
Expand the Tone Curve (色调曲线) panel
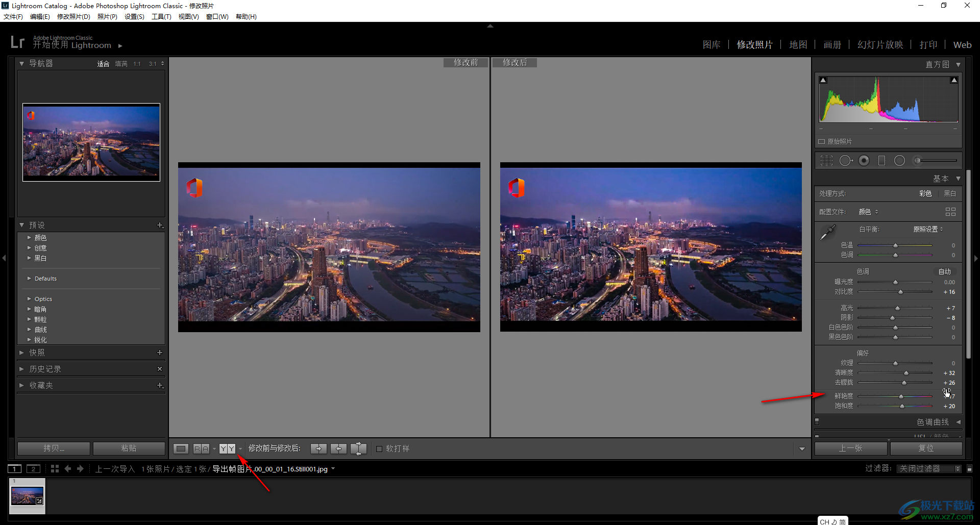click(958, 422)
